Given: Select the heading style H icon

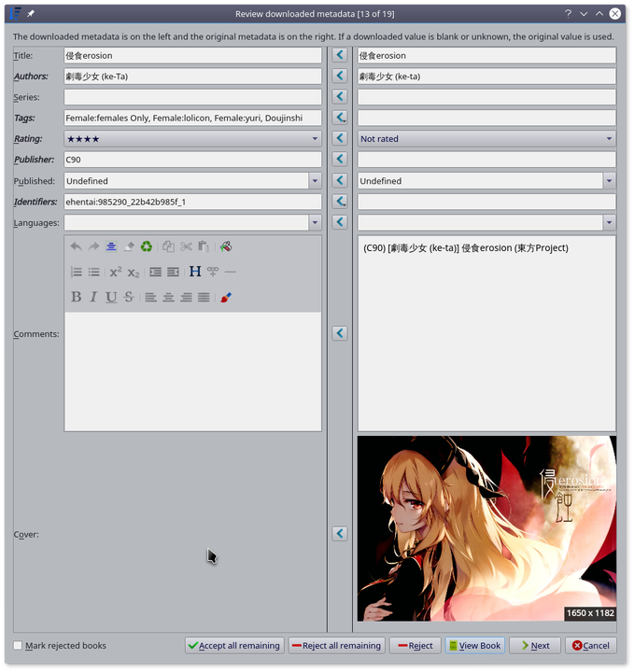Looking at the screenshot, I should 194,272.
